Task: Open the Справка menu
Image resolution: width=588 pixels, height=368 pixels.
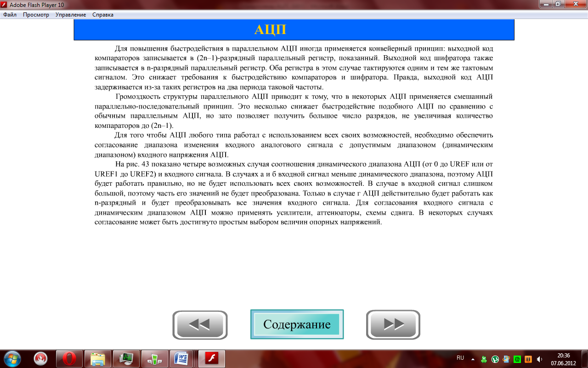Action: click(x=103, y=15)
